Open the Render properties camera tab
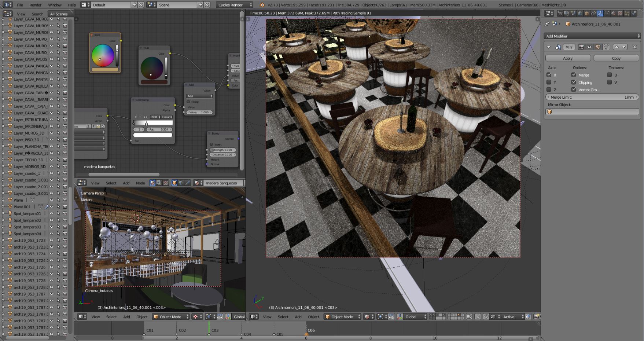This screenshot has height=341, width=644. click(x=560, y=14)
